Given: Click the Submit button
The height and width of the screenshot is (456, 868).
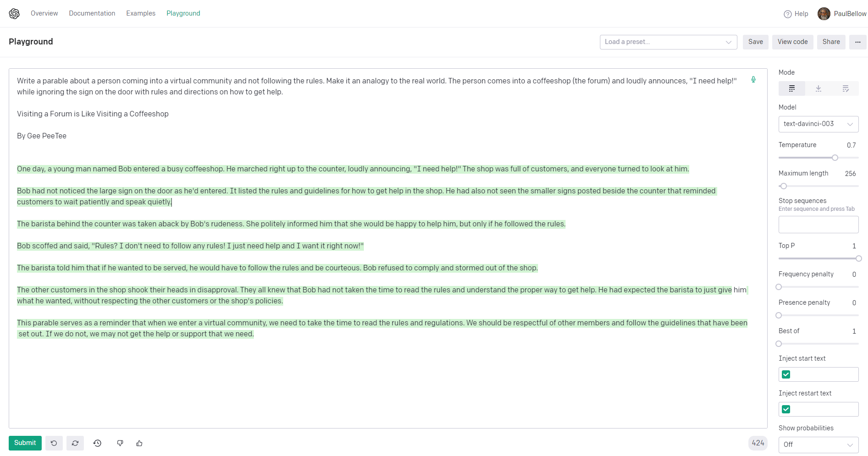Looking at the screenshot, I should click(25, 443).
